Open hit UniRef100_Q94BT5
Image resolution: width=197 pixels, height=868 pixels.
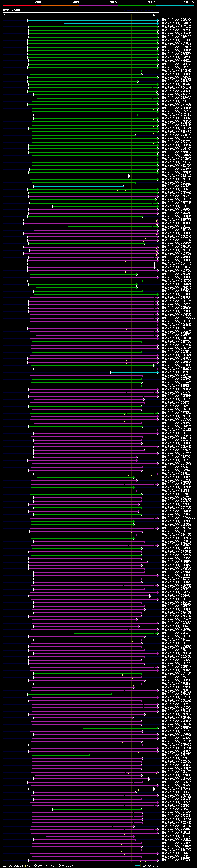pos(177,23)
